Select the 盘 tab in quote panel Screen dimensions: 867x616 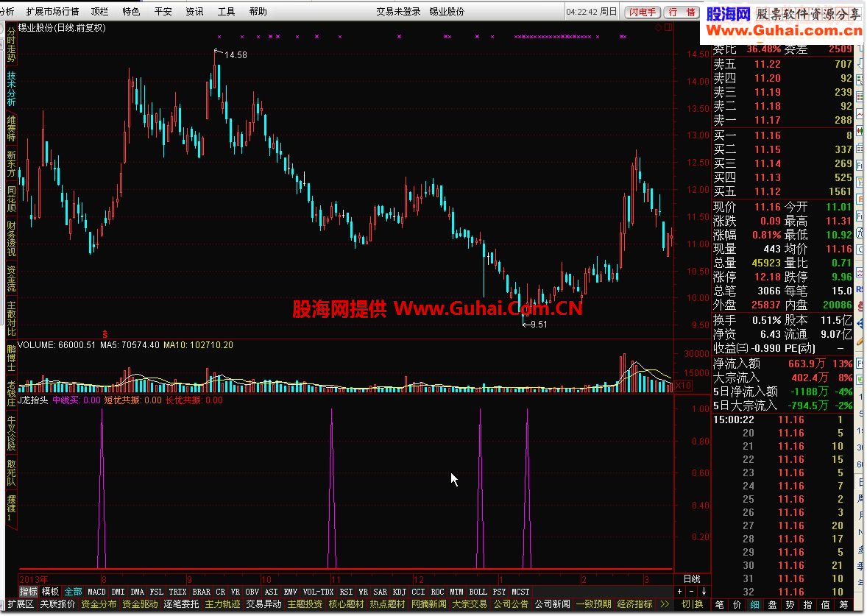[773, 604]
